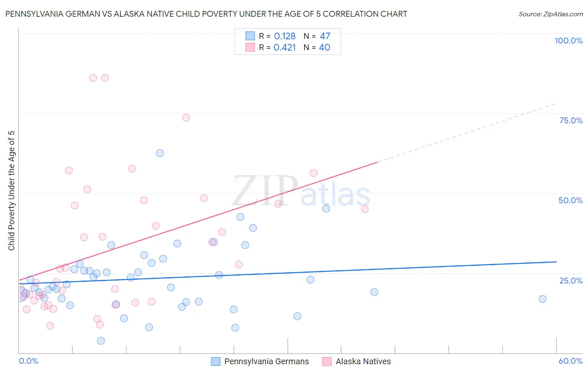Viewport: 588px width, 373px height.
Task: Open the Source: ZipAtlas.com link
Action: (x=550, y=14)
